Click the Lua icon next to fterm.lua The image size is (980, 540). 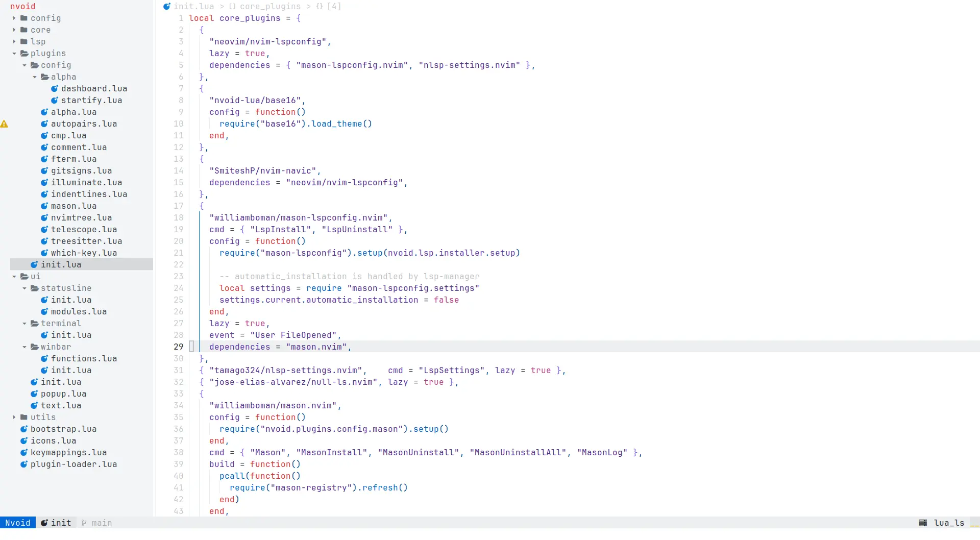[44, 159]
